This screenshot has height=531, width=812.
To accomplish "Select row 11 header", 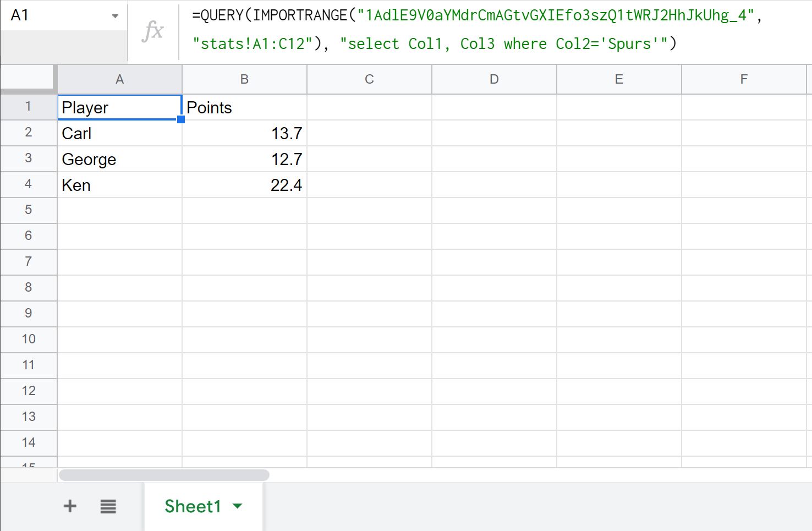I will (x=29, y=366).
